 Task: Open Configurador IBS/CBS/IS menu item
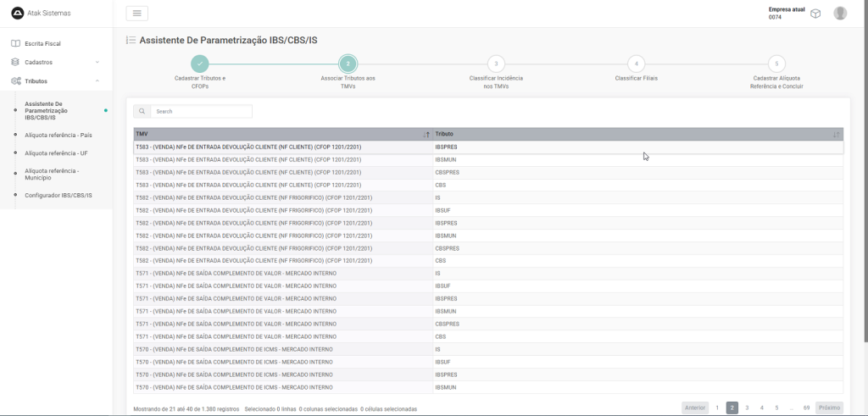tap(58, 196)
